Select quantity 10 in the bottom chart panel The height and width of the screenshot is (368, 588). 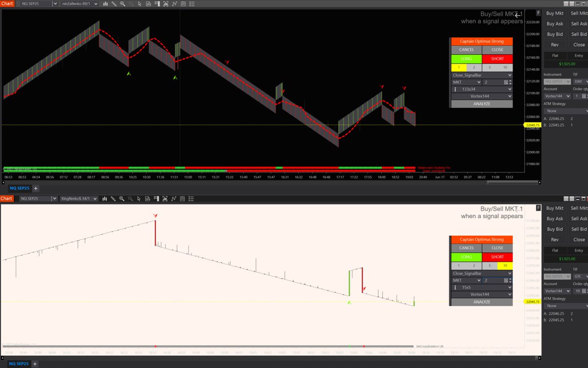pos(505,265)
